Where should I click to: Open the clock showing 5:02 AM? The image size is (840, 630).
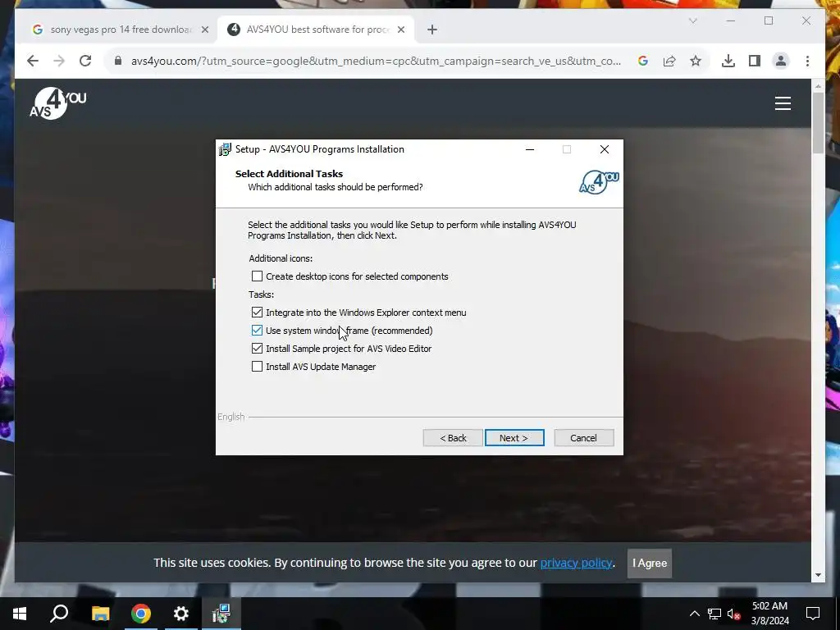point(769,614)
